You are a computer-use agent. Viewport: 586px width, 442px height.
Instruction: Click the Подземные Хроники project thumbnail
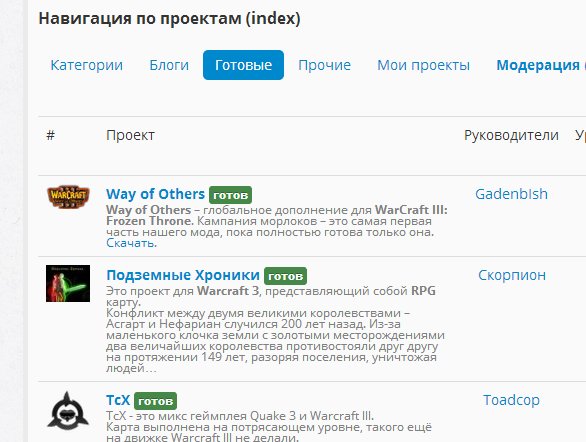(68, 283)
